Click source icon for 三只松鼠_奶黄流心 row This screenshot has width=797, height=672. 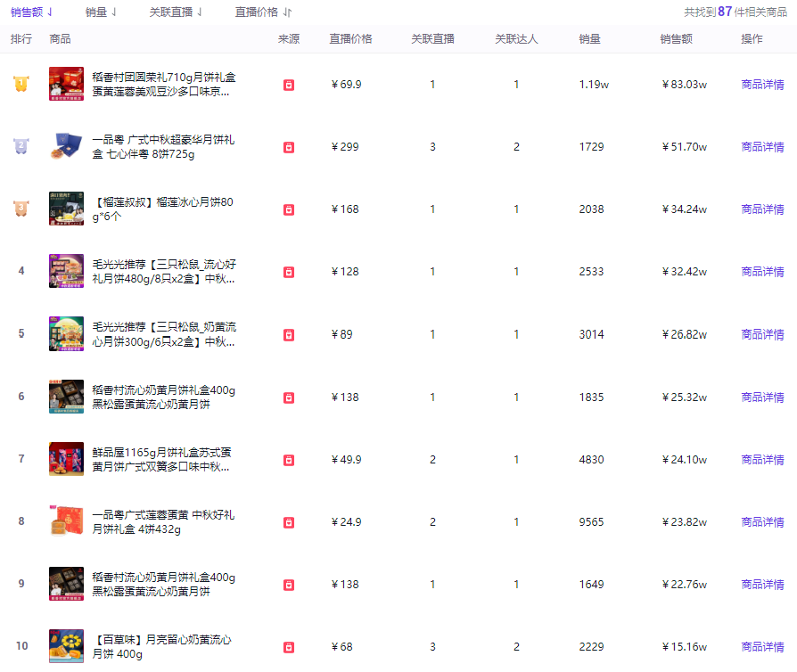[x=289, y=334]
